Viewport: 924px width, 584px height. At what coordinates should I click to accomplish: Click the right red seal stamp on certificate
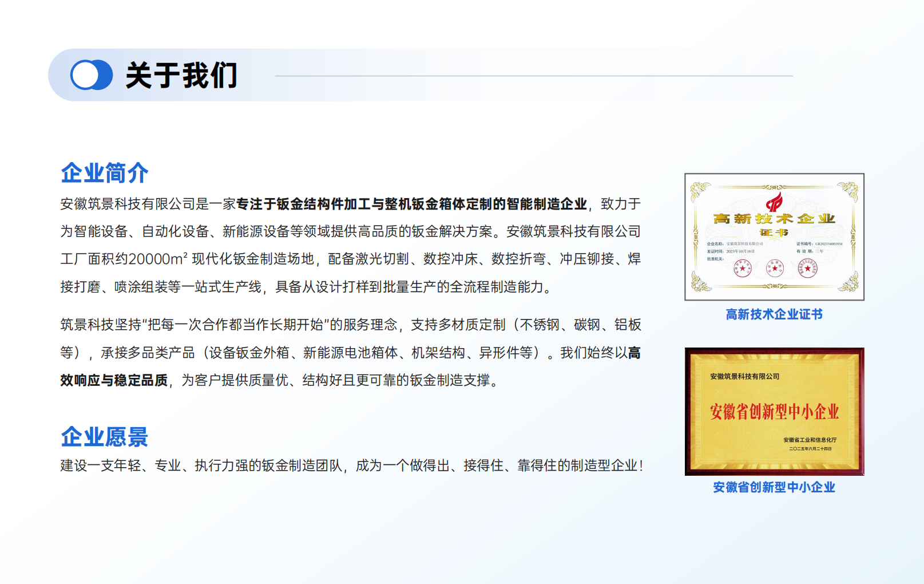(808, 268)
